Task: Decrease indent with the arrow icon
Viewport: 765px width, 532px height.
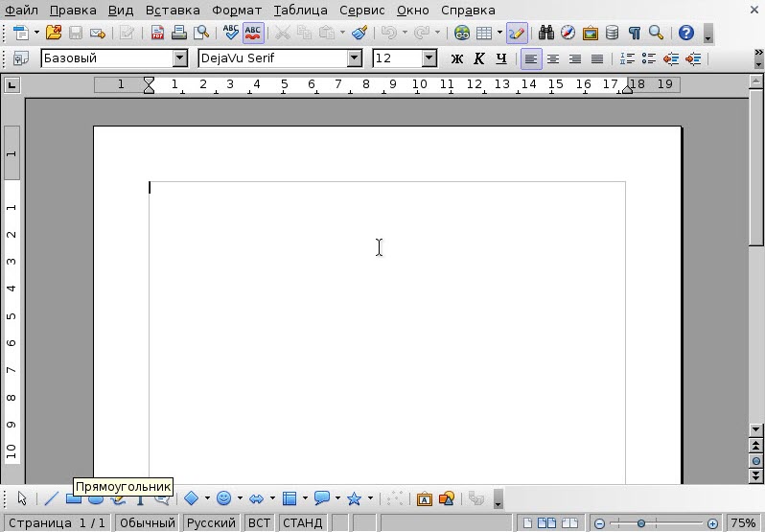Action: (x=671, y=59)
